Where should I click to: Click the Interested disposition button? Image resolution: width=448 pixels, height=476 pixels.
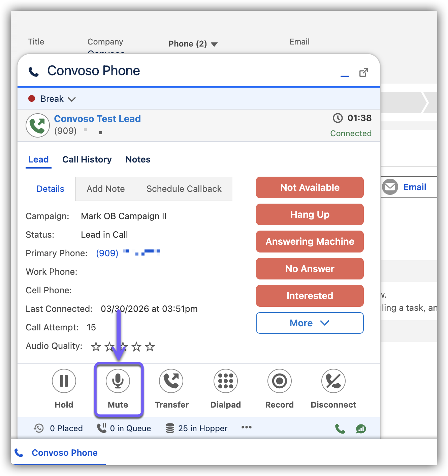click(x=310, y=296)
